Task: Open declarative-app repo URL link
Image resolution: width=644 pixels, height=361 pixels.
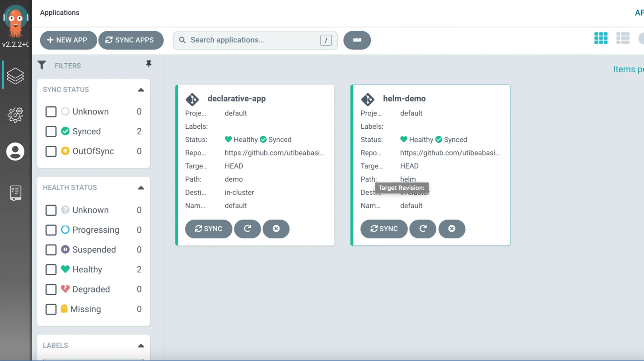Action: click(274, 153)
